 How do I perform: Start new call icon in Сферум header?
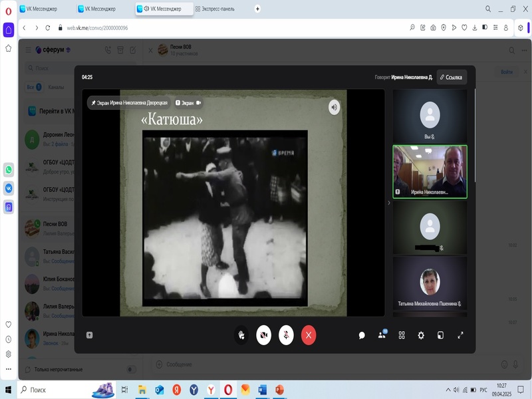[x=108, y=51]
